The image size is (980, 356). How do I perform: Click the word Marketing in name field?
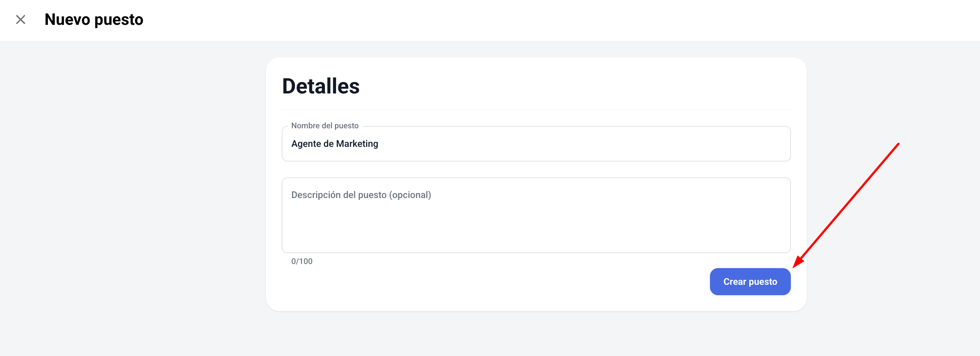pyautogui.click(x=357, y=144)
